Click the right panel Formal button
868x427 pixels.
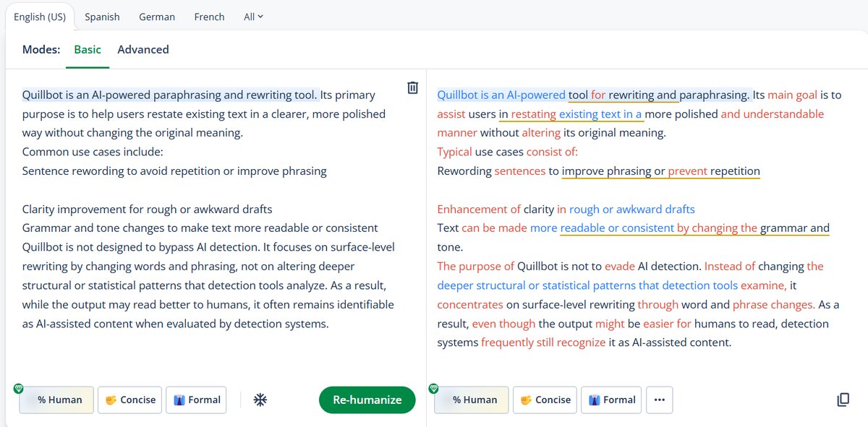611,400
